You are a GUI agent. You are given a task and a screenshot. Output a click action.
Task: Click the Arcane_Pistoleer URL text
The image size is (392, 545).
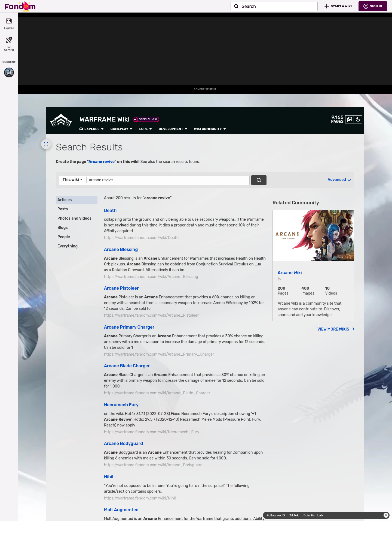pyautogui.click(x=151, y=315)
